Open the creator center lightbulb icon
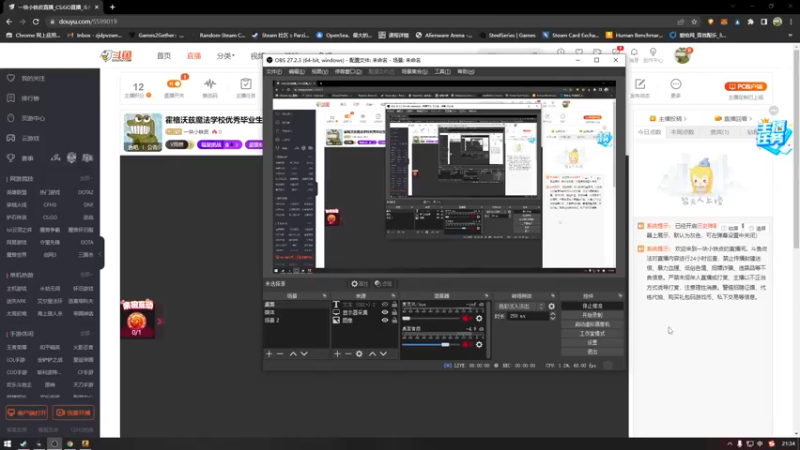The height and width of the screenshot is (450, 800). [653, 52]
